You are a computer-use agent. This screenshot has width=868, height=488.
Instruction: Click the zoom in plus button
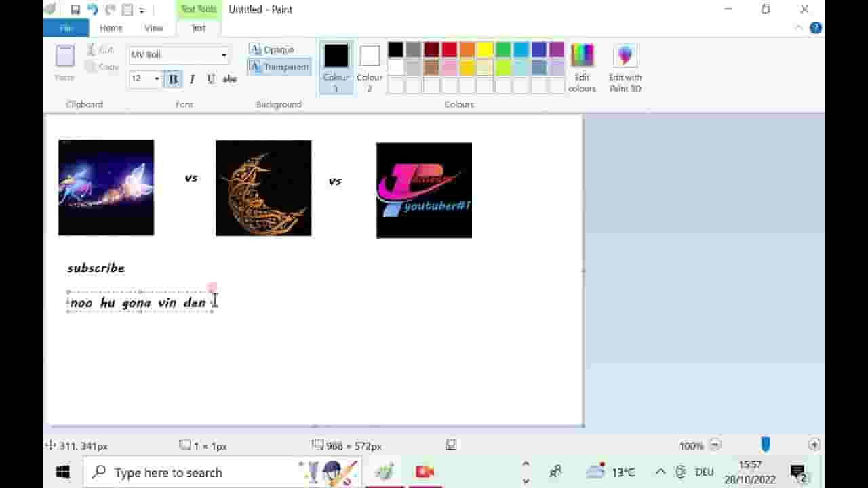(814, 445)
